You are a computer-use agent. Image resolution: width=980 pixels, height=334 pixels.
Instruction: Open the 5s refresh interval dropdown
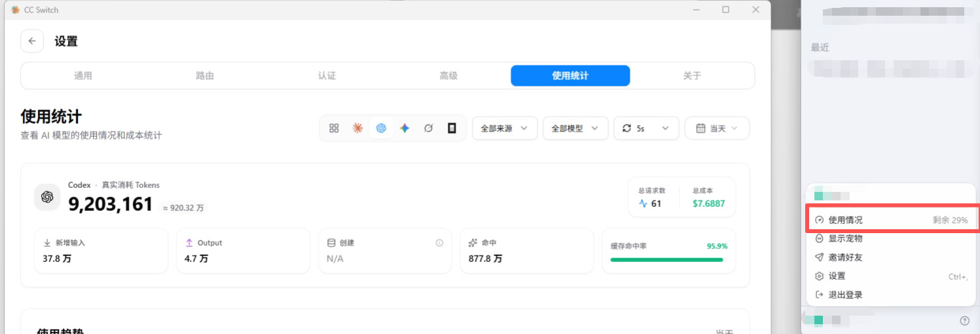click(646, 128)
